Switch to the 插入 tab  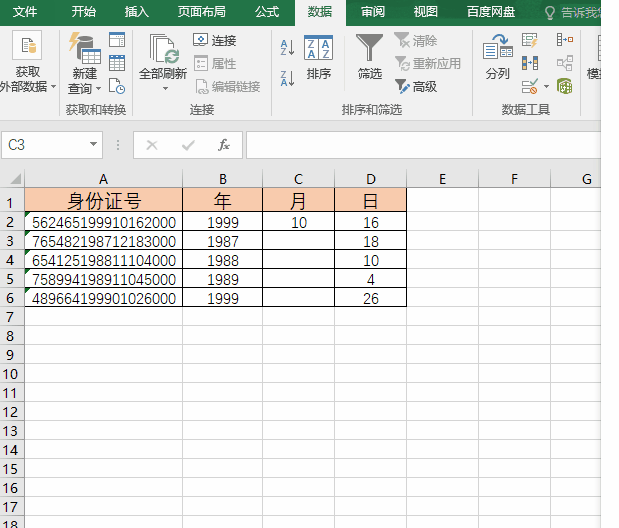tap(137, 12)
